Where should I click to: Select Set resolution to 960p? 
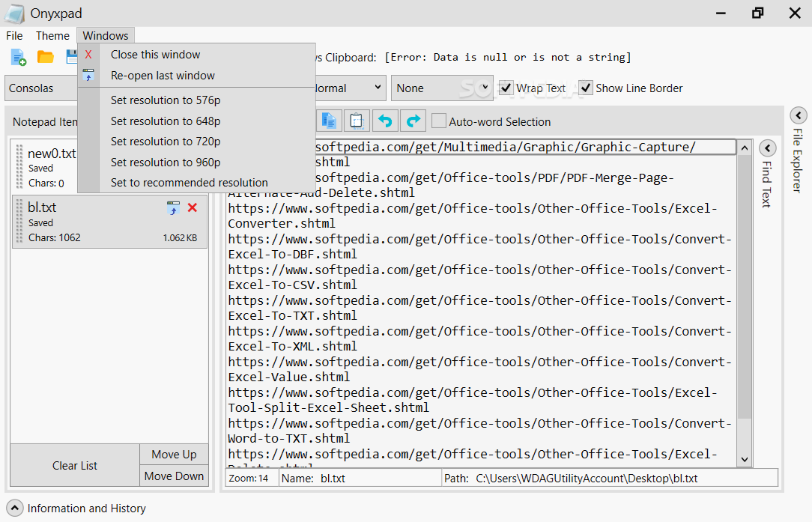(x=197, y=162)
